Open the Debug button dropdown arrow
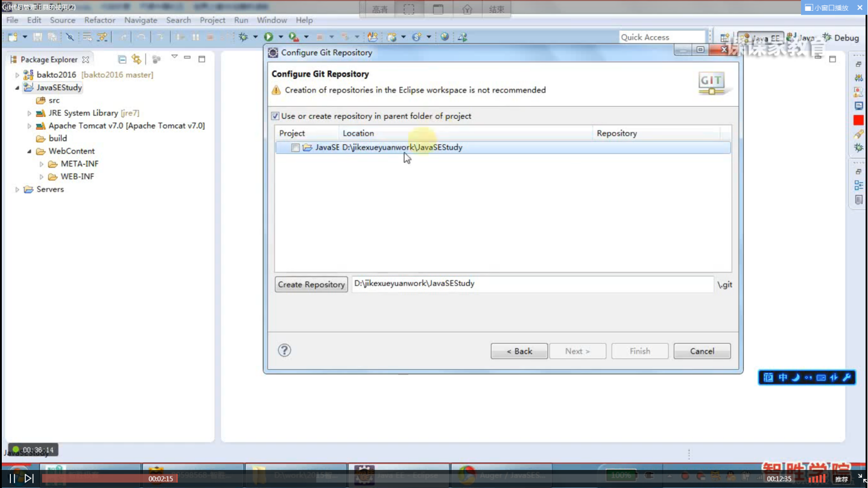868x488 pixels. click(x=255, y=37)
